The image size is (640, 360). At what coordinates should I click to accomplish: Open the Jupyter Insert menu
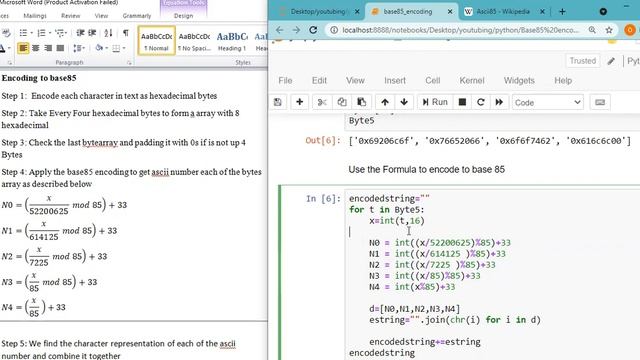click(x=395, y=80)
